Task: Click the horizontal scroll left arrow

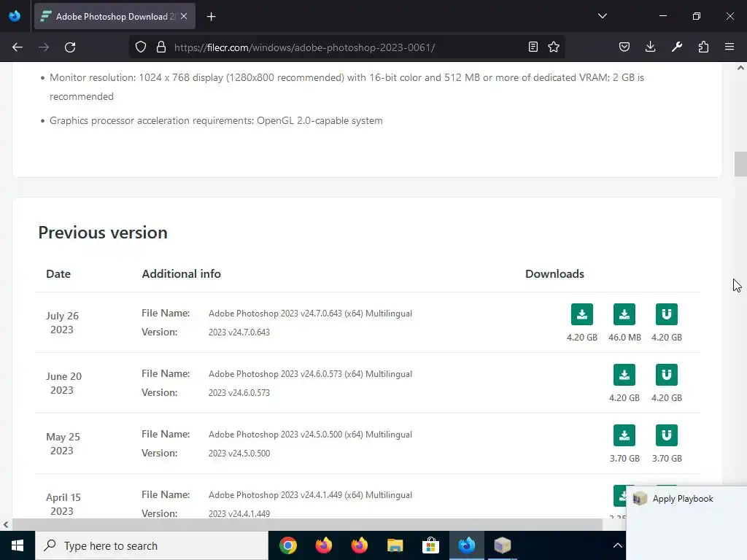Action: pyautogui.click(x=6, y=524)
